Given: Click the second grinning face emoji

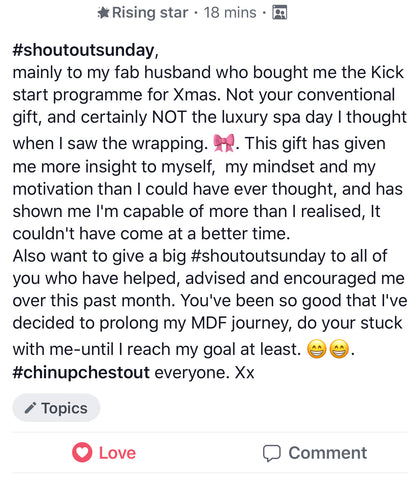Looking at the screenshot, I should coord(339,349).
